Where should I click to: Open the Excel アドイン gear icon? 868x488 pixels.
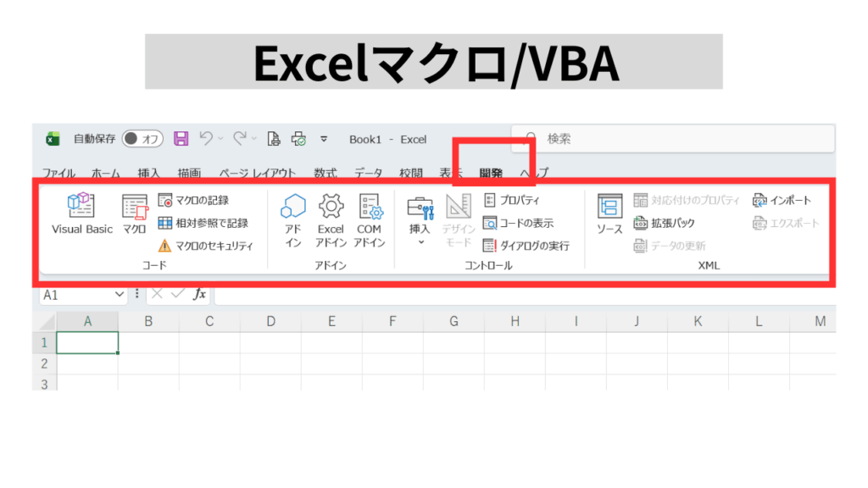click(331, 206)
